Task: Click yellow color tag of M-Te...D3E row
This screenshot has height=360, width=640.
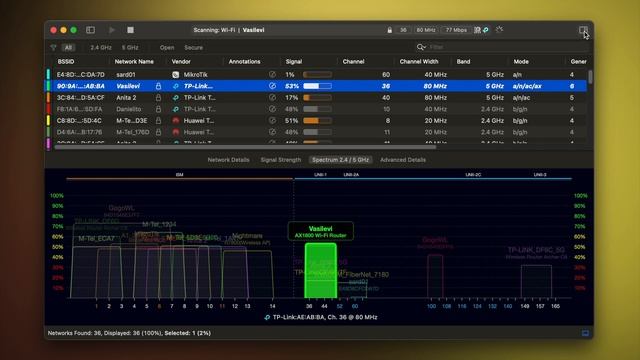Action: [48, 120]
